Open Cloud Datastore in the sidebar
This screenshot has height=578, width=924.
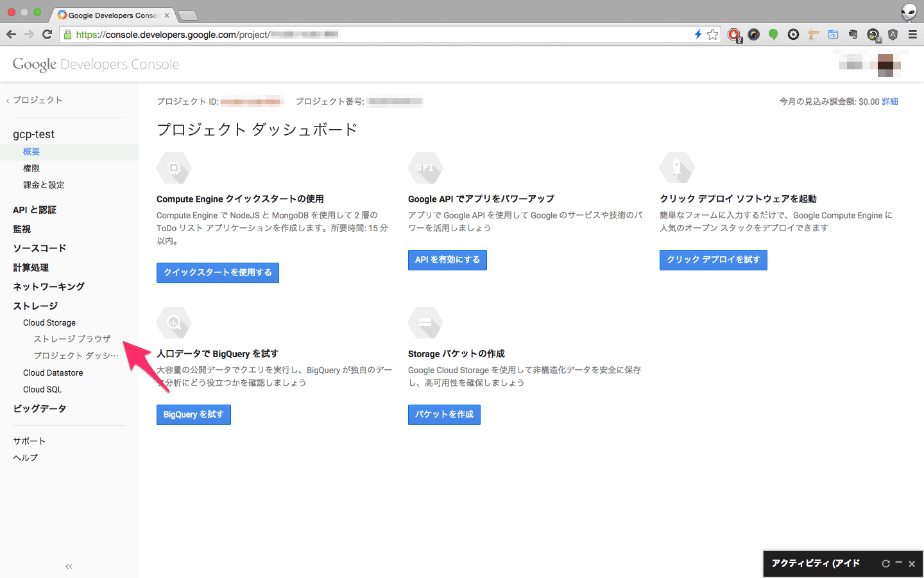[53, 373]
